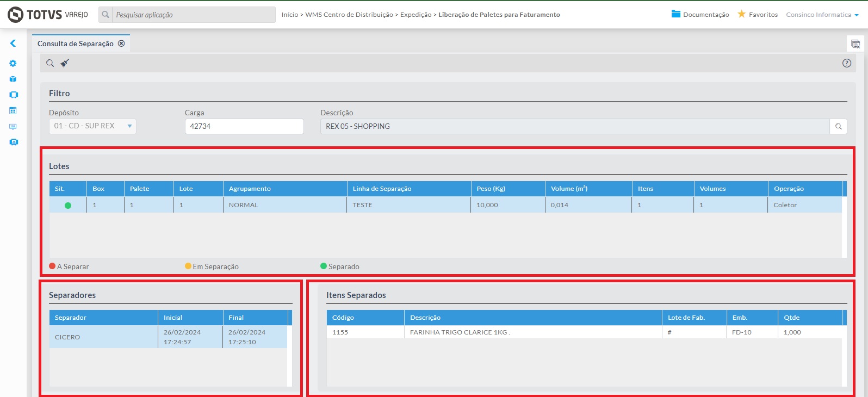Viewport: 868px width, 397px height.
Task: Close the Consulta de Separação tab
Action: [x=121, y=44]
